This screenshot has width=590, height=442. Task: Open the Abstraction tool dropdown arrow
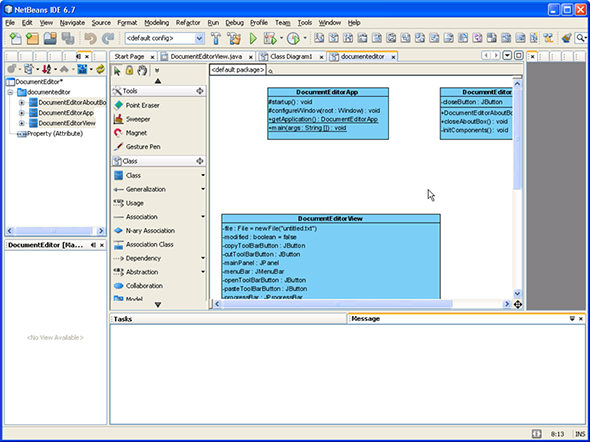click(203, 272)
